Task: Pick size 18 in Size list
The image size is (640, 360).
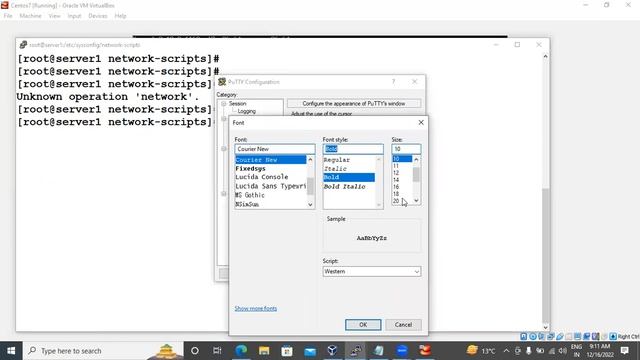Action: (402, 194)
